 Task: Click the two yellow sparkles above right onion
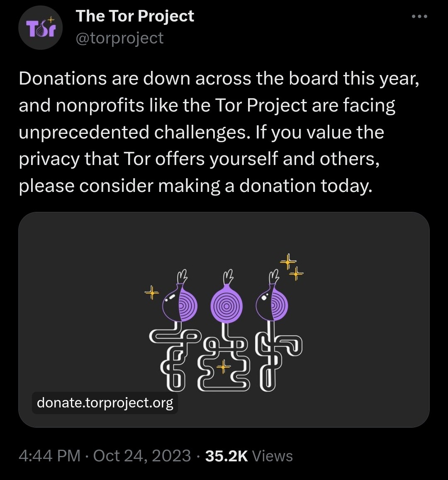(292, 267)
